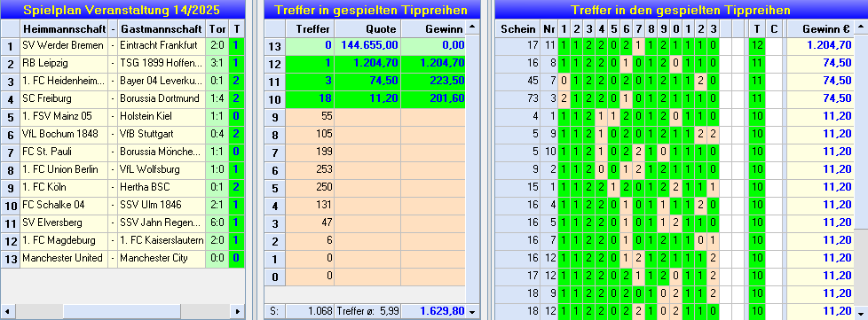Click the Gewinn column header in middle panel
Image resolution: width=868 pixels, height=320 pixels.
click(x=433, y=28)
